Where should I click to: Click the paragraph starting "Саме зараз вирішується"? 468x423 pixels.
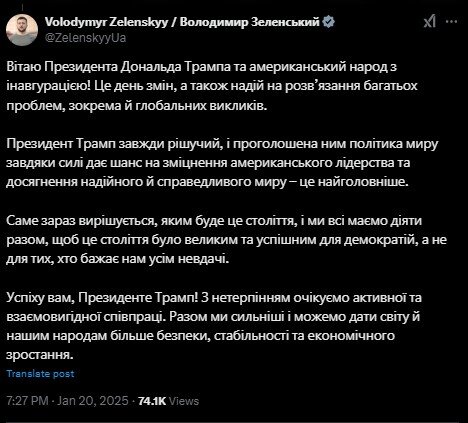[226, 240]
